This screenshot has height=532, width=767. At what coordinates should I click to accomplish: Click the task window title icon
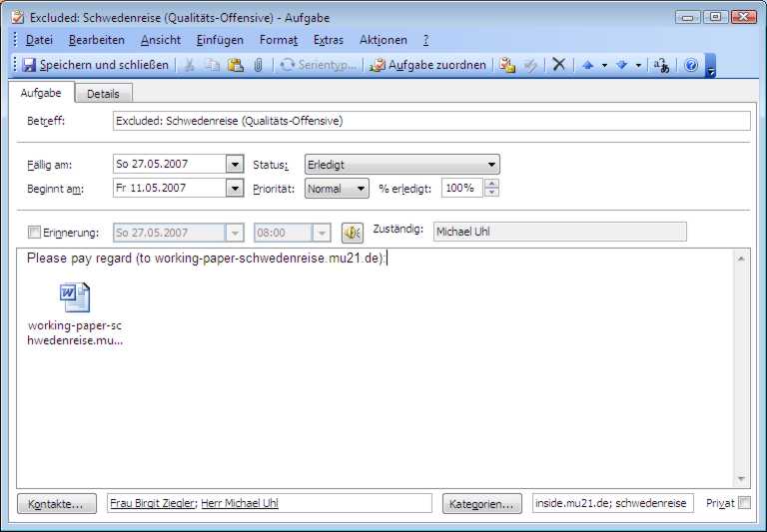[x=18, y=18]
